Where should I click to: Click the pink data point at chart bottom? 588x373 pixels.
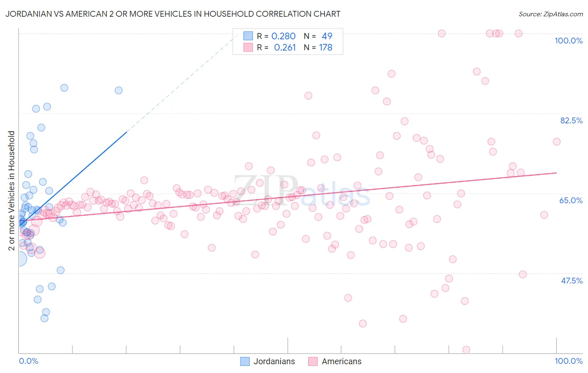pos(466,350)
